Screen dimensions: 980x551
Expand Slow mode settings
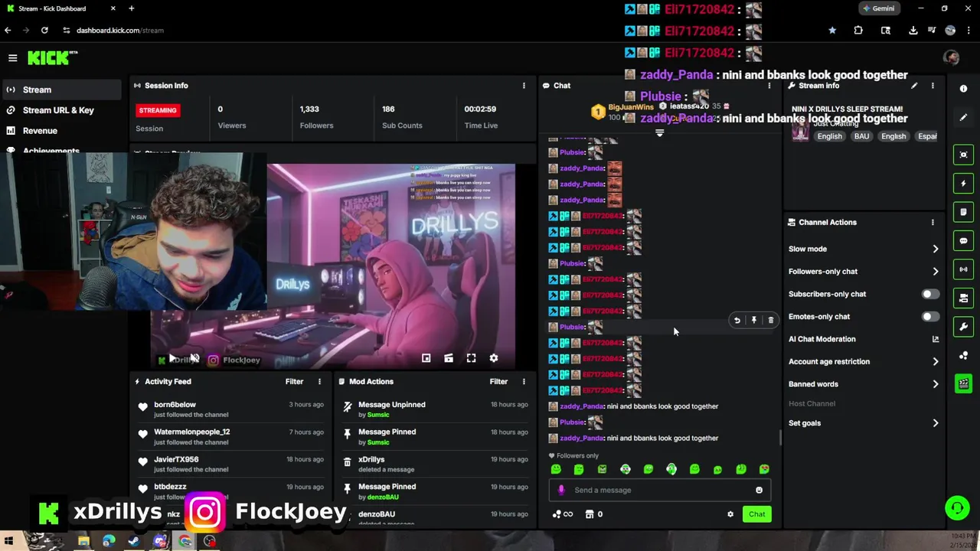[864, 249]
